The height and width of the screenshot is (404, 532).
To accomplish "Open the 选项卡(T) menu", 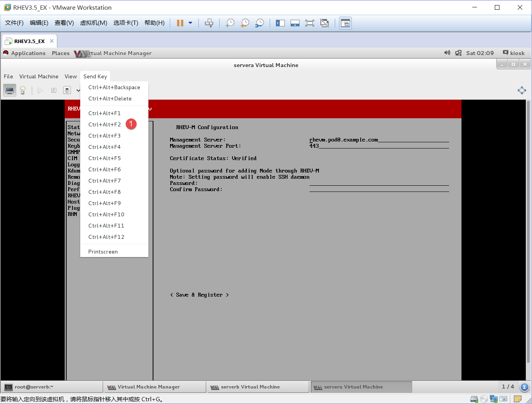I will click(126, 23).
